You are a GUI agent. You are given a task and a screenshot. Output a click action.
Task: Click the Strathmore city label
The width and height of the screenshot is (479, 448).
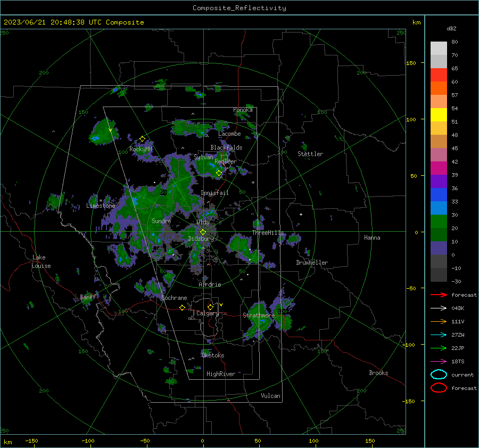coord(259,315)
